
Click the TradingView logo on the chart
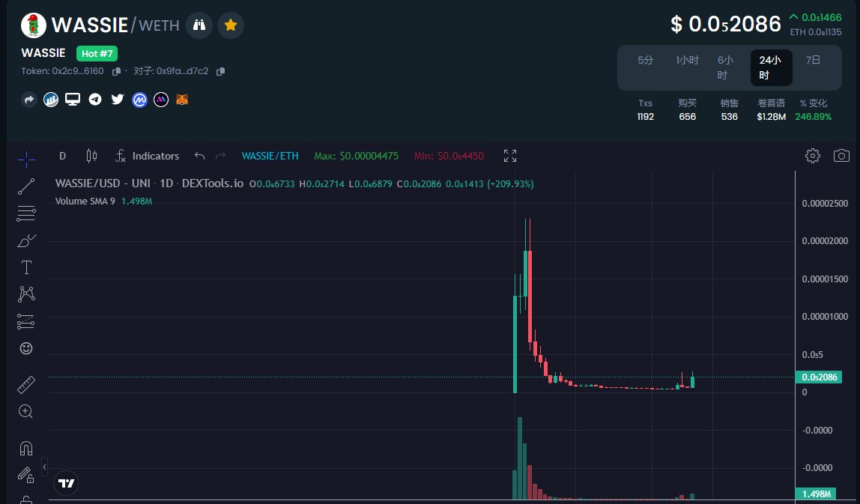(67, 483)
